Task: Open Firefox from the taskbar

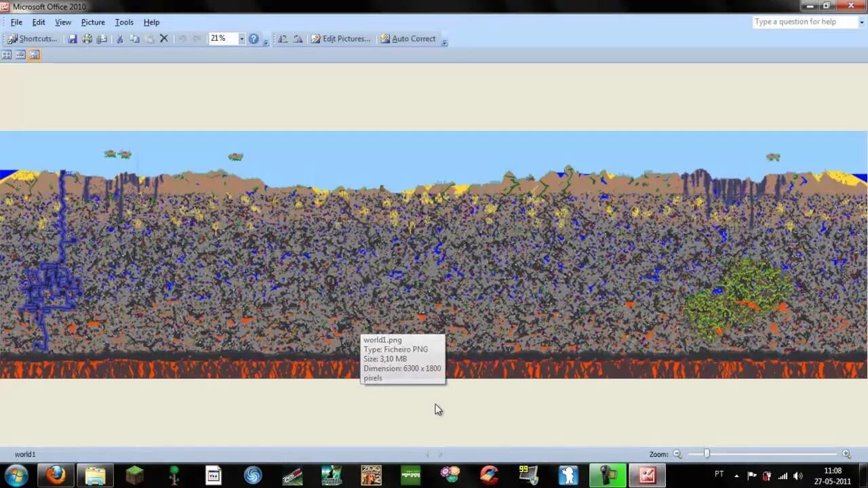Action: point(56,475)
